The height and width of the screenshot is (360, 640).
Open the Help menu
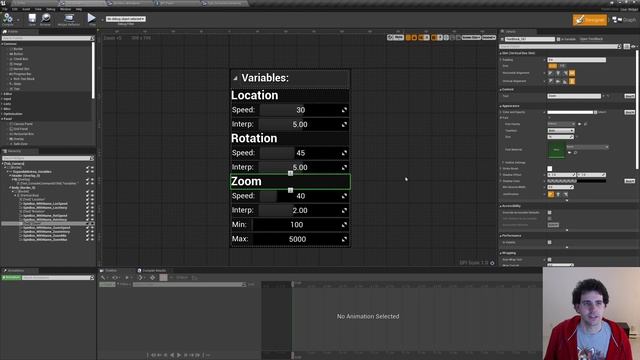(x=79, y=9)
